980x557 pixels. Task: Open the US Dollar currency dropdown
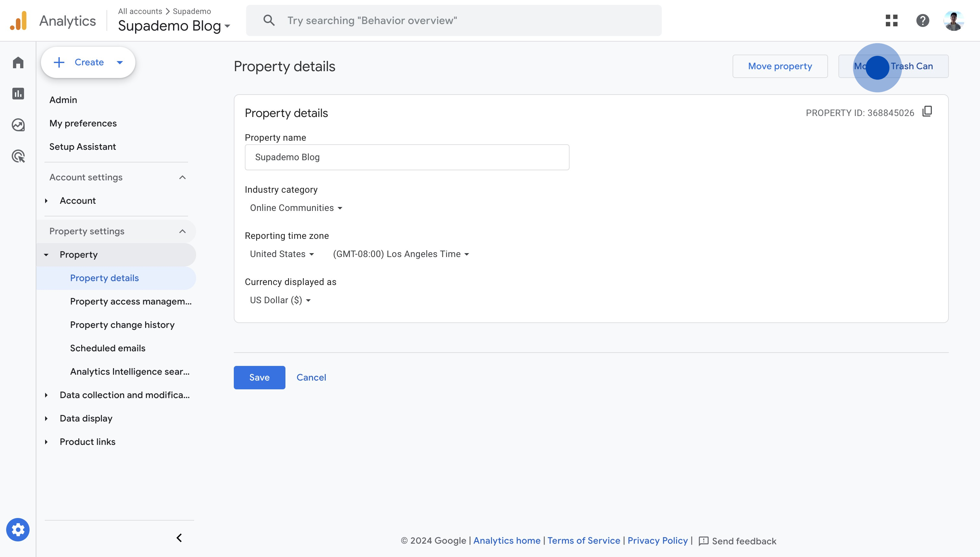click(x=280, y=300)
